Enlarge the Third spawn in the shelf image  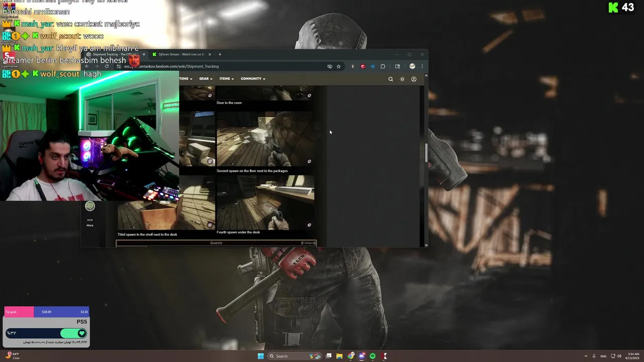[210, 225]
